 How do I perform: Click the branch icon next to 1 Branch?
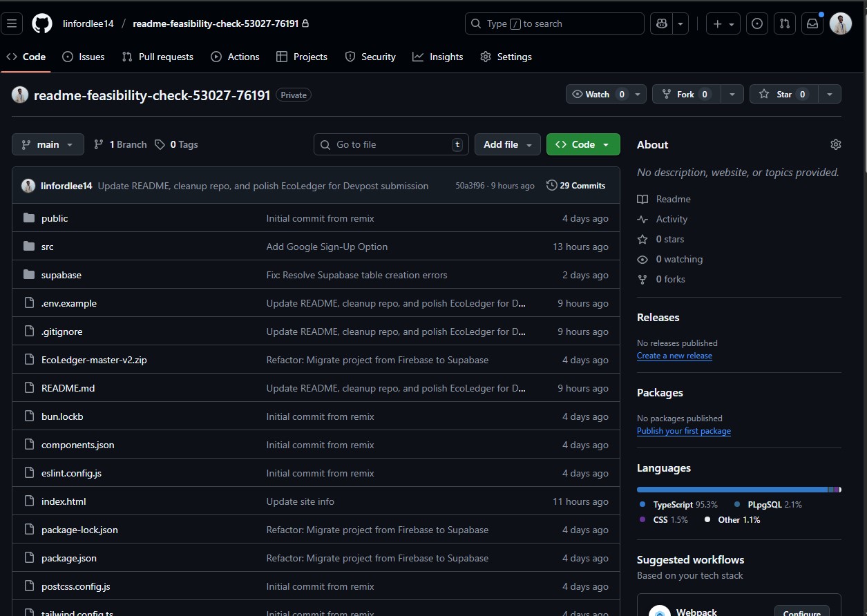pos(99,144)
